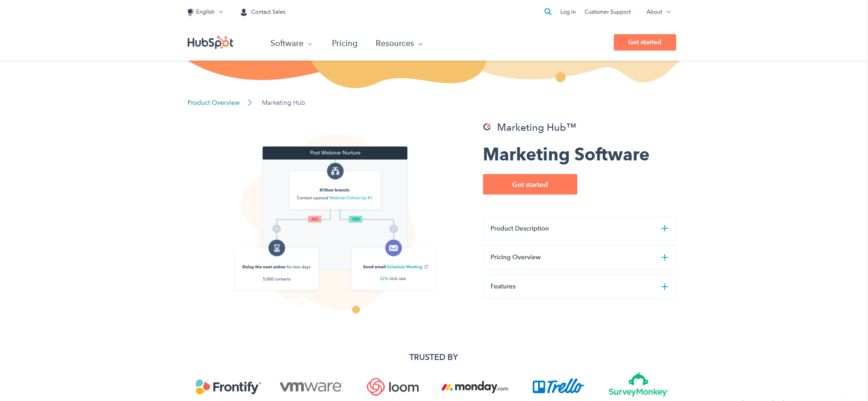Click the 5,000 contacts text
Image resolution: width=868 pixels, height=401 pixels.
(277, 279)
